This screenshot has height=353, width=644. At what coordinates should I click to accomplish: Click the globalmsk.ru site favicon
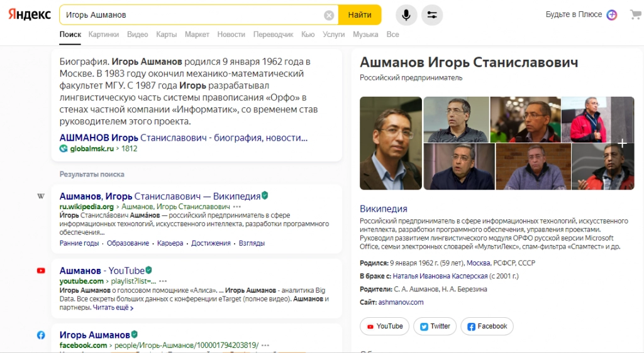pos(64,148)
